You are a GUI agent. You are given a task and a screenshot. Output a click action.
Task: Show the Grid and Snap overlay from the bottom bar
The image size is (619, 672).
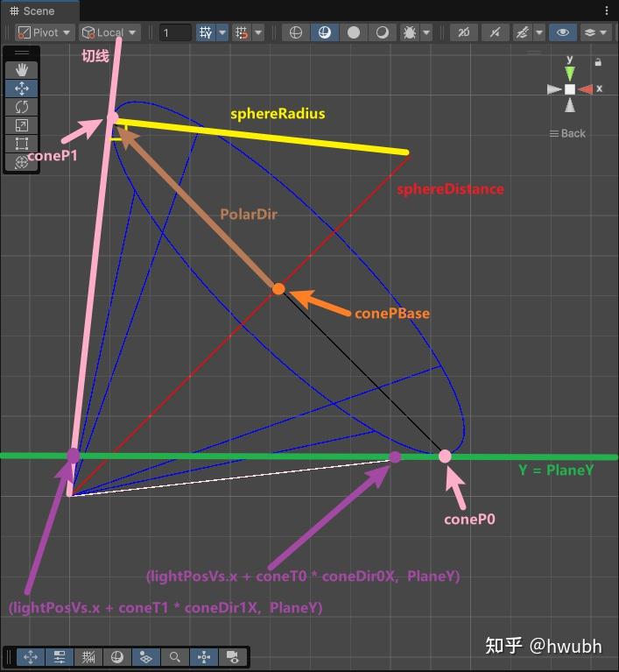(x=88, y=656)
